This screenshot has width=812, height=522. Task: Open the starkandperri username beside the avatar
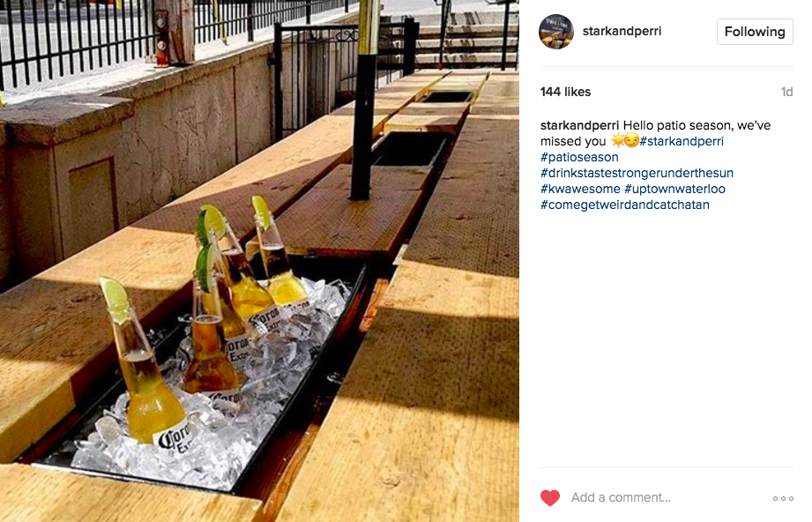click(x=622, y=31)
